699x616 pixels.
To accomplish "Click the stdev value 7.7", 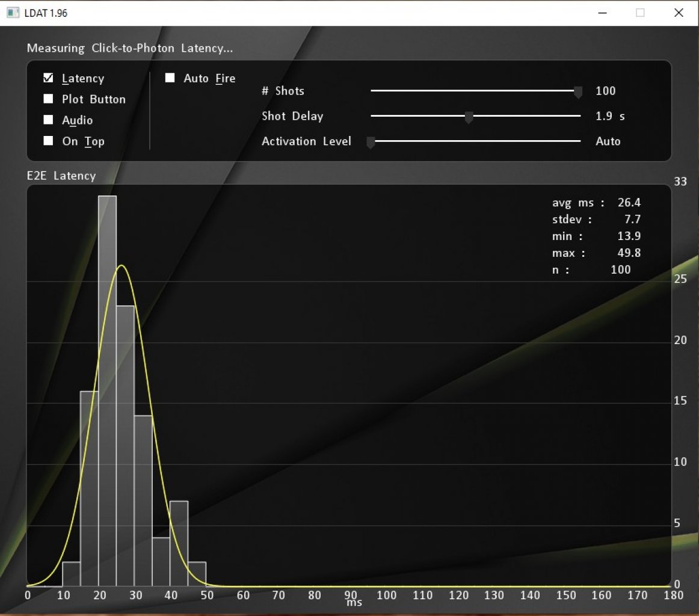I will [x=632, y=220].
